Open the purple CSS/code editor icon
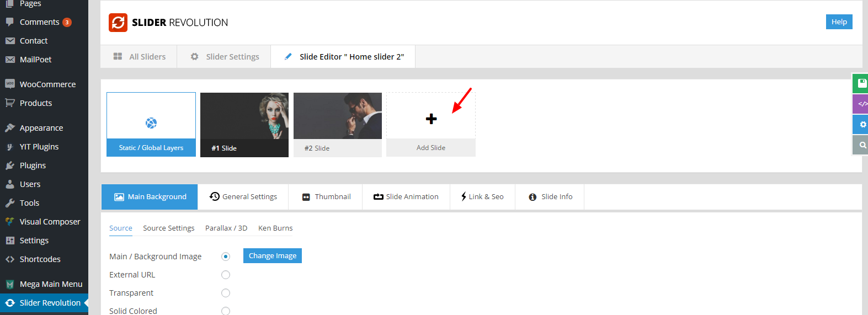The image size is (868, 315). coord(861,104)
